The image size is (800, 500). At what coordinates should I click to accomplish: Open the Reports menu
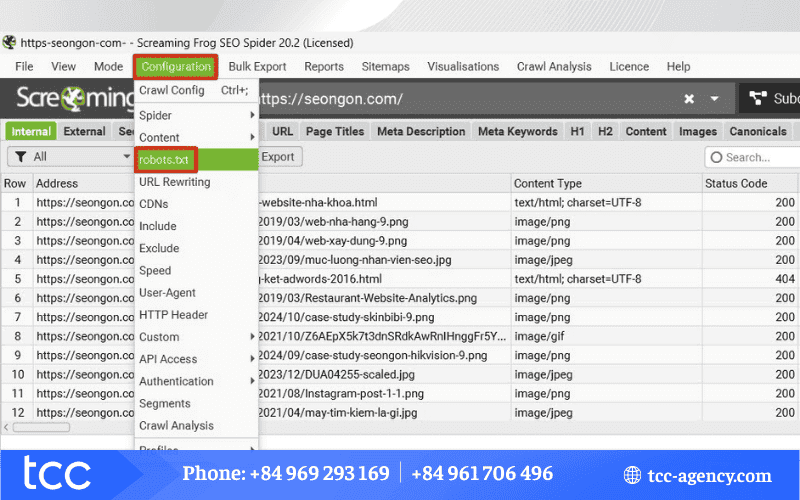click(x=324, y=66)
